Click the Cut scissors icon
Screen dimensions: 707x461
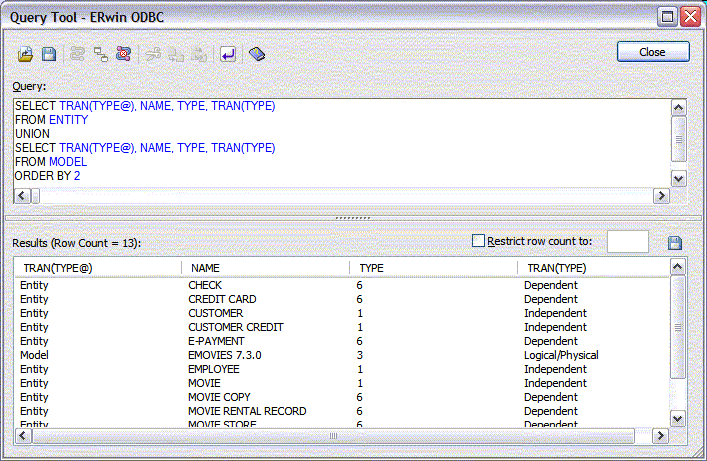(x=152, y=54)
